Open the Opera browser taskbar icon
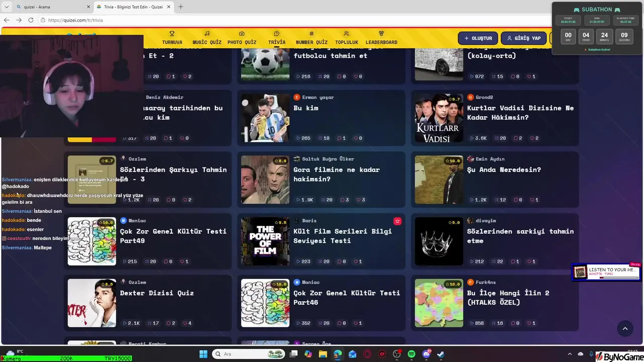This screenshot has width=644, height=362. pos(367,354)
